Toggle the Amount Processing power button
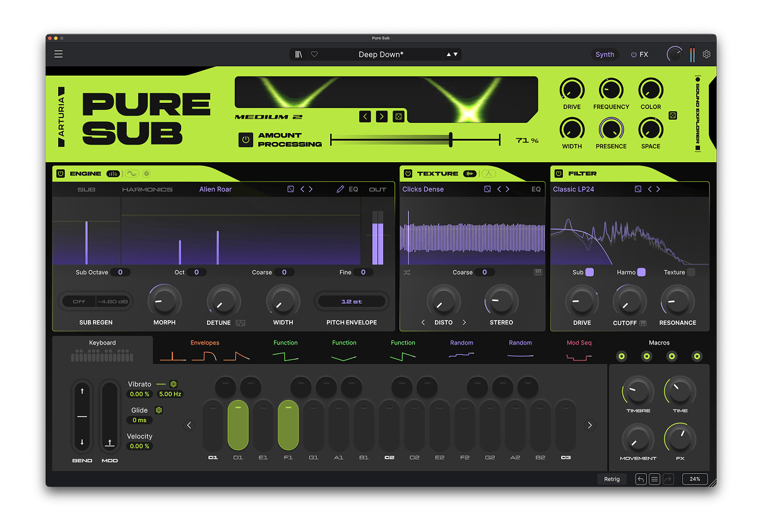763x532 pixels. point(245,140)
